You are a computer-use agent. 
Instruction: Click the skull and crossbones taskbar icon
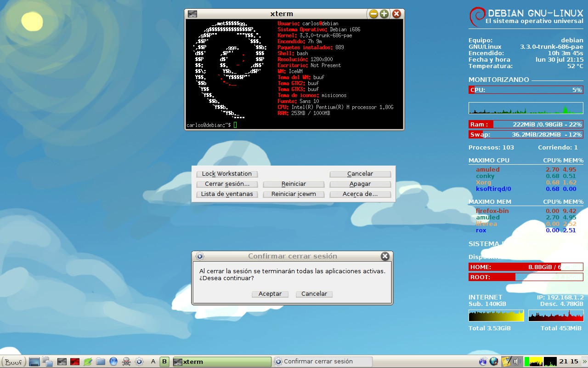click(126, 362)
